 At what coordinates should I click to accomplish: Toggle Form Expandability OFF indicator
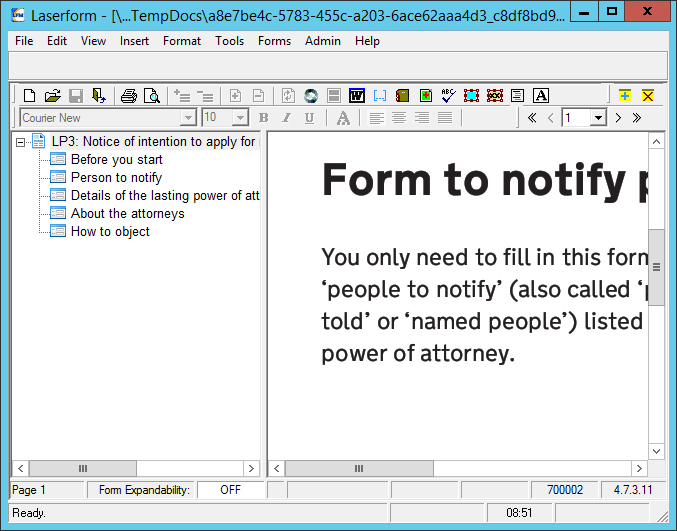[x=230, y=490]
